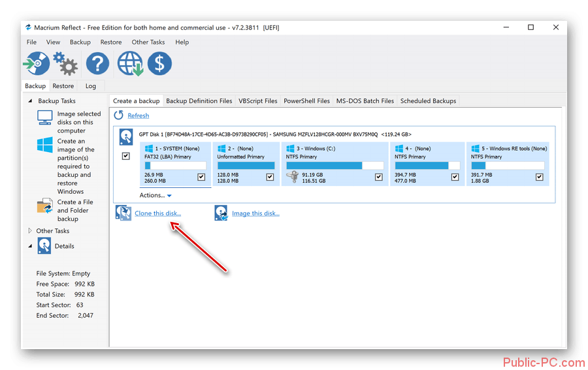The height and width of the screenshot is (370, 588).
Task: Click the monitor icon for imaging selected disks
Action: tap(44, 118)
